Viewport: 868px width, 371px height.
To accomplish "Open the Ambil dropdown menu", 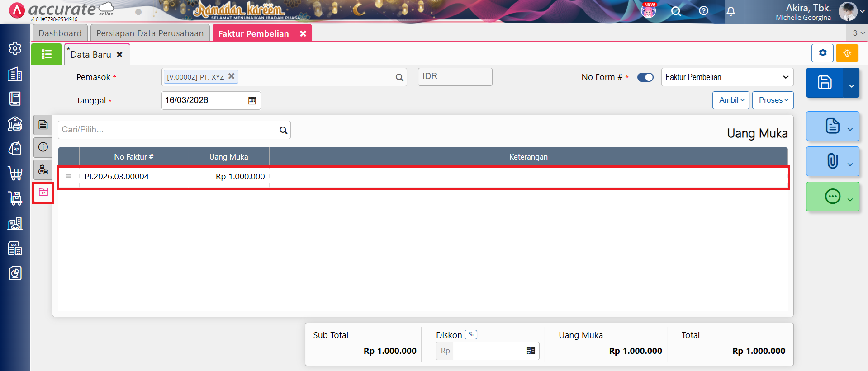I will 731,100.
